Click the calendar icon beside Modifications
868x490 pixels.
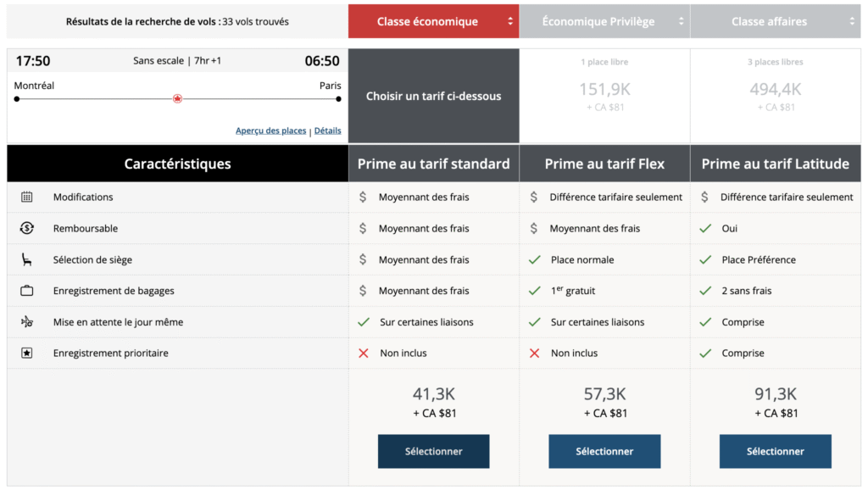pyautogui.click(x=27, y=197)
